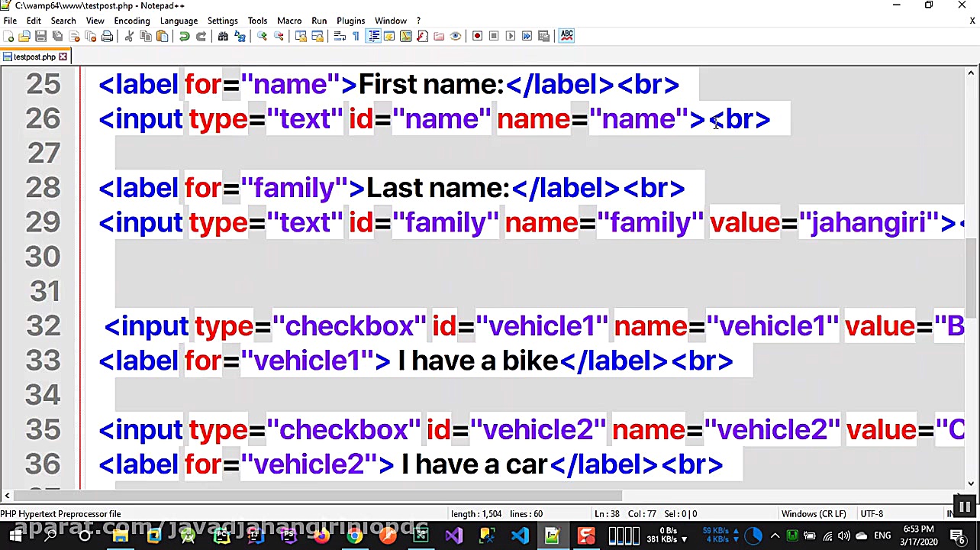Click the Save file toolbar icon
Image resolution: width=980 pixels, height=550 pixels.
[x=40, y=36]
